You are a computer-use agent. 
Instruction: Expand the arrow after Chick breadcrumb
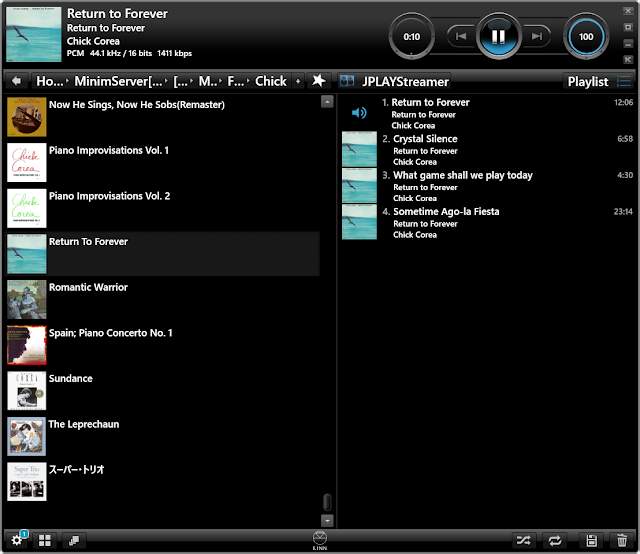tap(298, 81)
